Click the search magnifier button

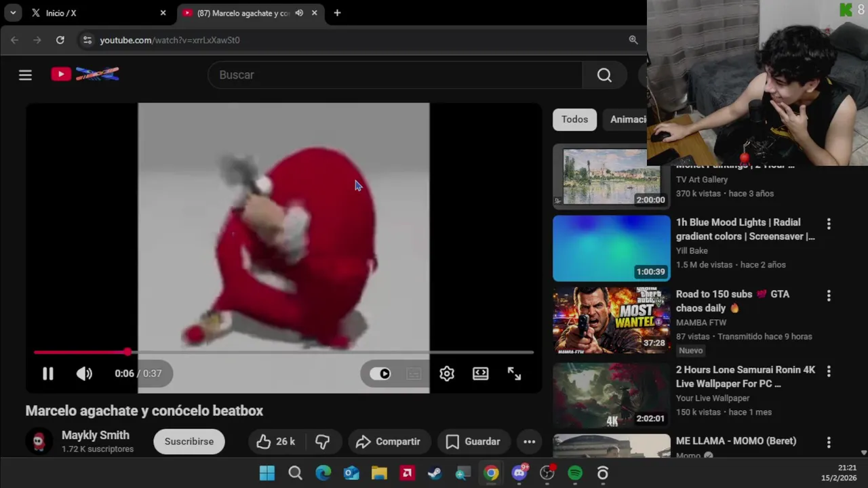tap(604, 75)
